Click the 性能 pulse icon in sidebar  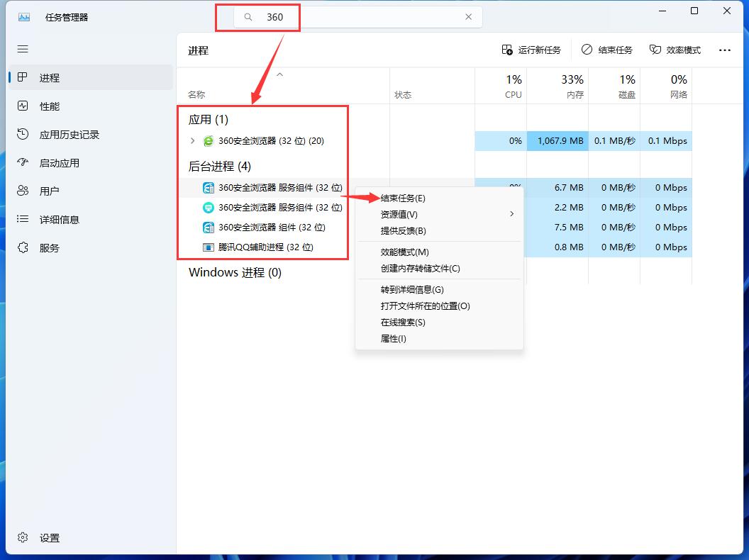pos(23,106)
